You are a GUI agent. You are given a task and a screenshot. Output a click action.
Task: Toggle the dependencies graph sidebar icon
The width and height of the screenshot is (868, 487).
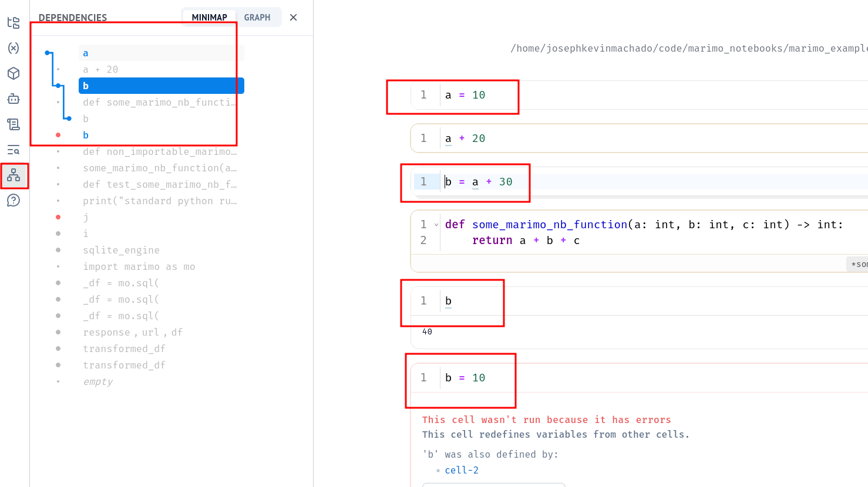14,175
